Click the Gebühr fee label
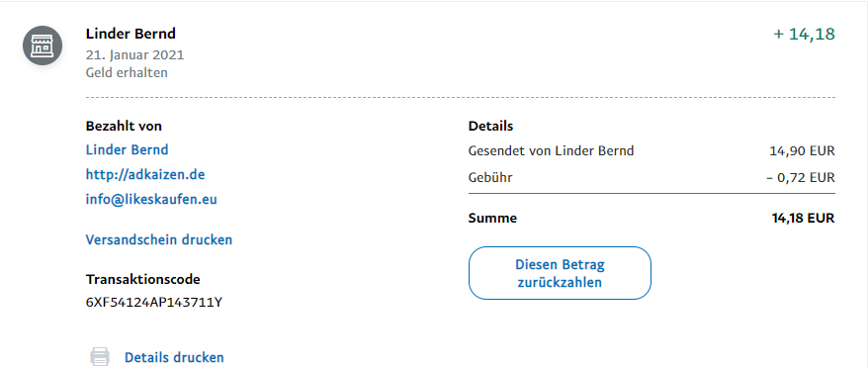Screen dimensions: 868x368 tap(490, 178)
